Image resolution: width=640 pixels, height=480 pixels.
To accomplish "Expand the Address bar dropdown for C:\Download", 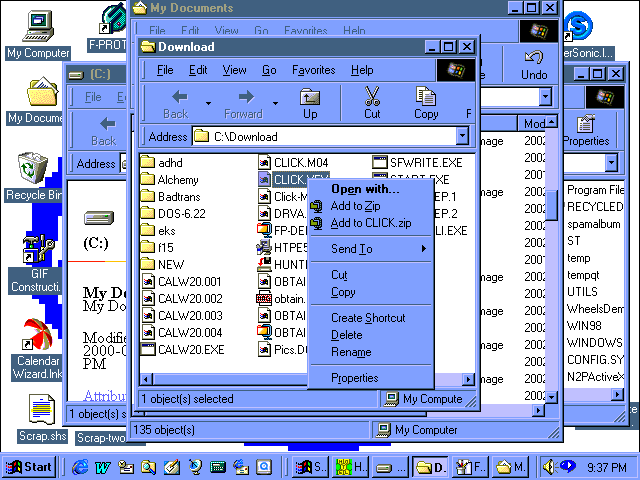I will (462, 137).
